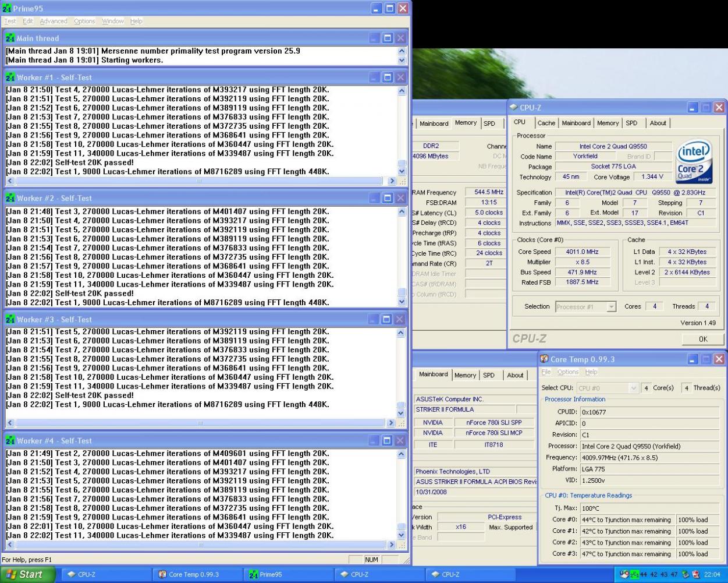This screenshot has height=583, width=728.
Task: Click the Name field Intel Core 2 Quad Q9550
Action: coord(613,146)
